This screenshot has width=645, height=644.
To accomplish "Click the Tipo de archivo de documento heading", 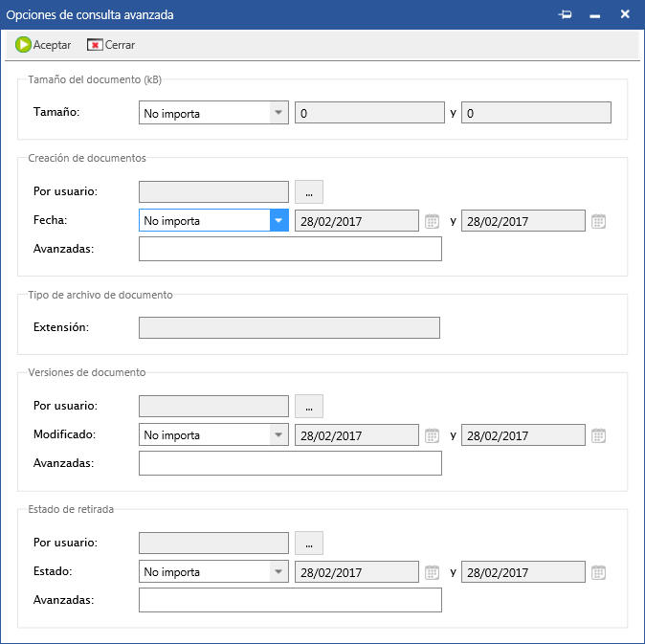I will pyautogui.click(x=100, y=295).
